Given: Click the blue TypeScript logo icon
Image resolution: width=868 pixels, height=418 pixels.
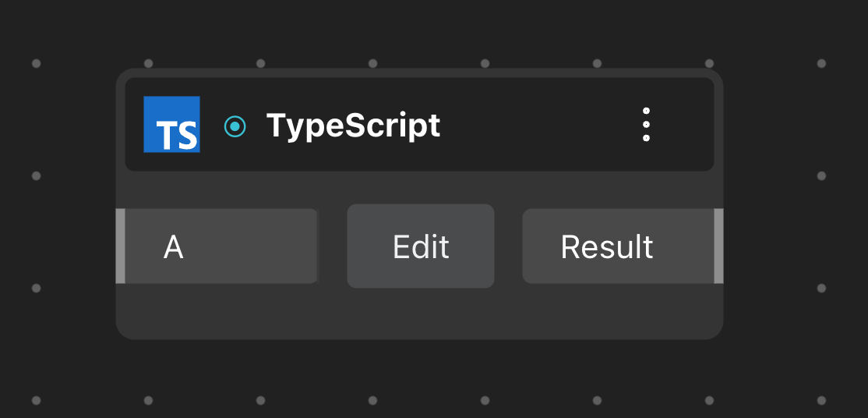Looking at the screenshot, I should pyautogui.click(x=171, y=125).
